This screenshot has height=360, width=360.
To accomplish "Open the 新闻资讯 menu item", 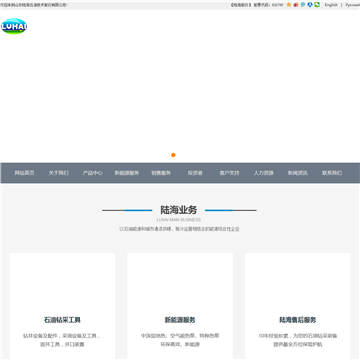I will click(298, 173).
